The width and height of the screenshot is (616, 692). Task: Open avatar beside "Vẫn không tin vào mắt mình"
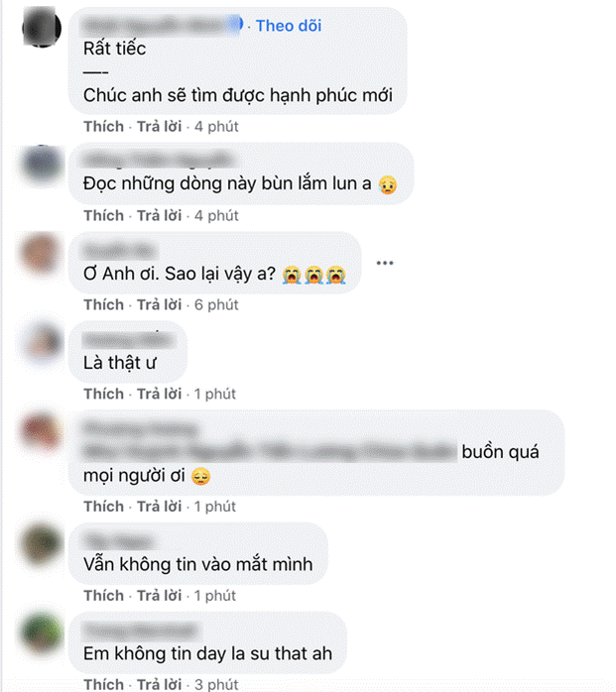point(42,543)
